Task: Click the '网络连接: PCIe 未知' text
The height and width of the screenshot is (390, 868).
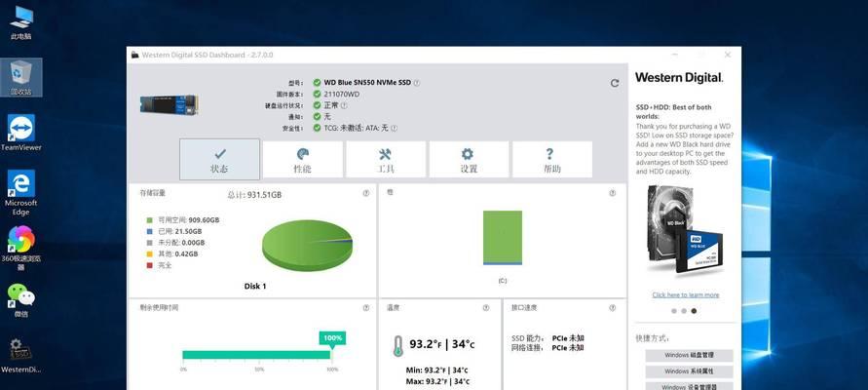Action: click(x=547, y=348)
